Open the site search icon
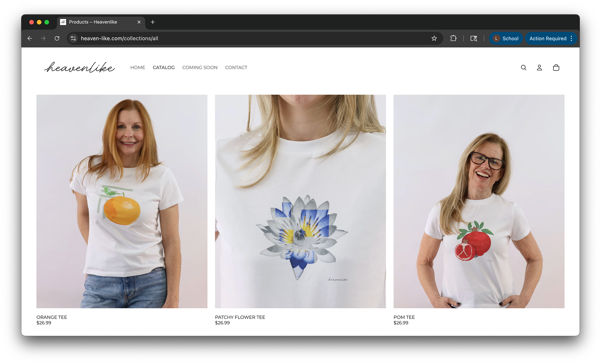The image size is (601, 364). 523,68
